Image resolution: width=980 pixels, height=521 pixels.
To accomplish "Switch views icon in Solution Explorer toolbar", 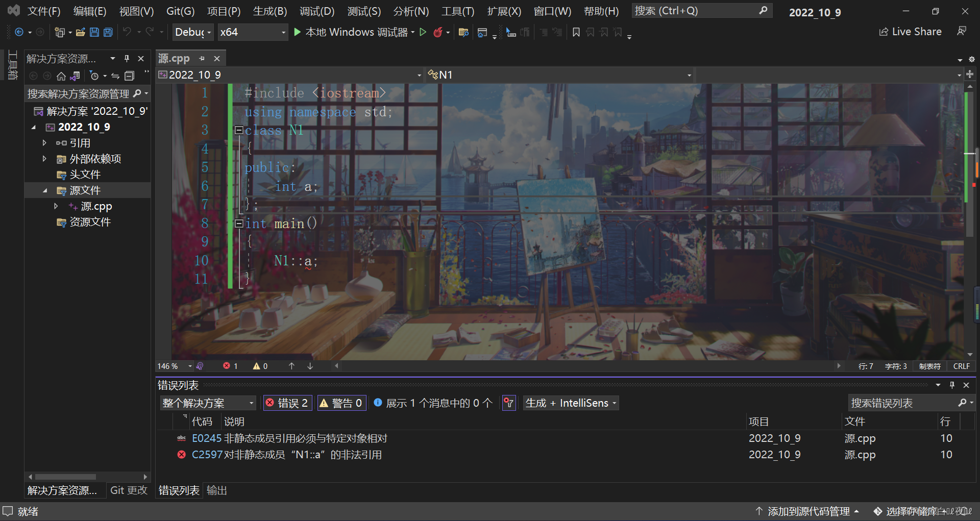I will pyautogui.click(x=75, y=76).
